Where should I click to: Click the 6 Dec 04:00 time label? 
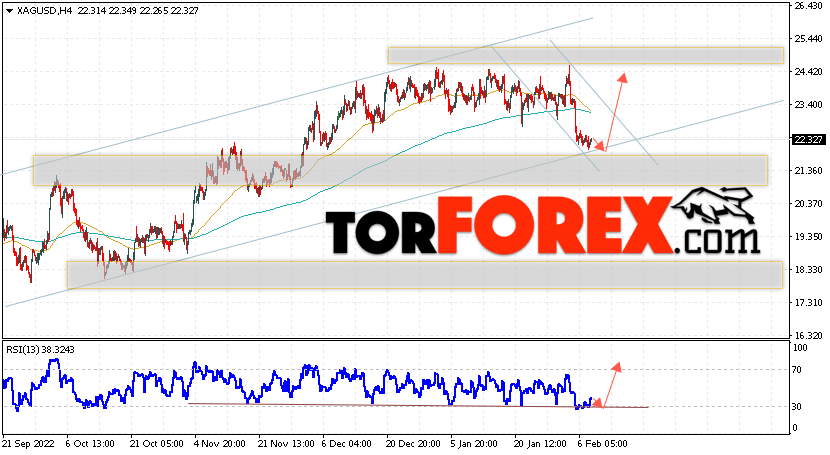point(347,443)
